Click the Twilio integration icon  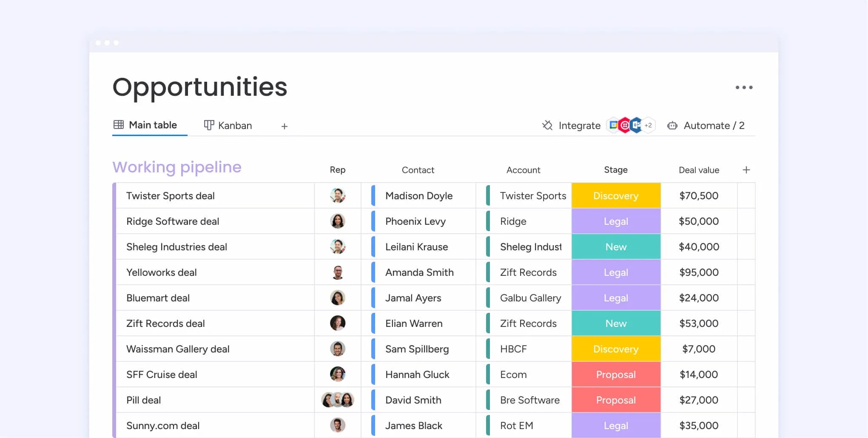click(625, 125)
